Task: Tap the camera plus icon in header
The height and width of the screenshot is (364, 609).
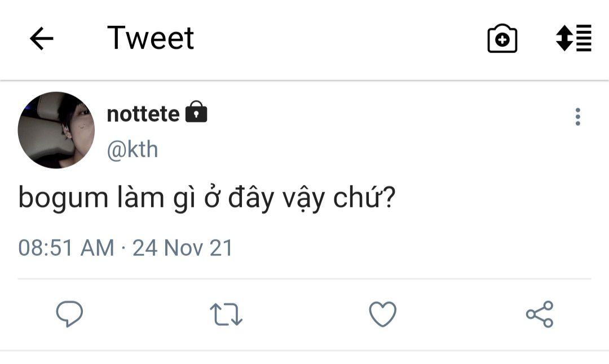Action: [502, 39]
